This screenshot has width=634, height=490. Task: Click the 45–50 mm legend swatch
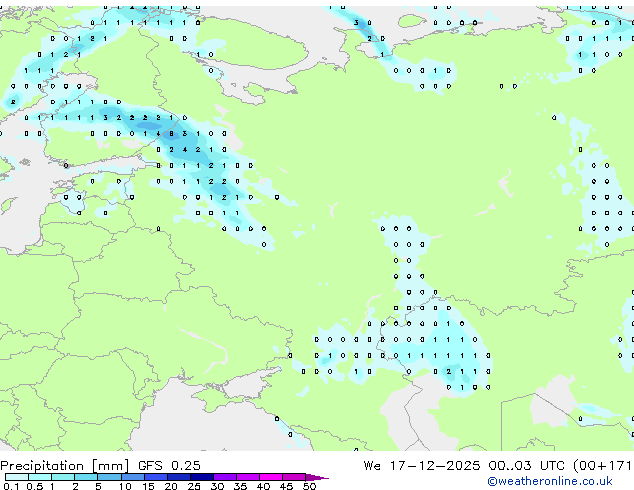[x=294, y=477]
